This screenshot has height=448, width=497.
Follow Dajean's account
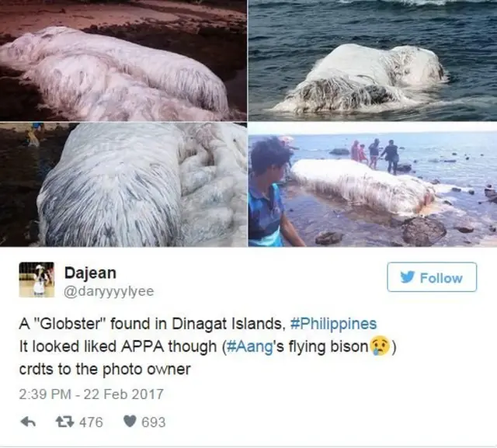(x=432, y=277)
